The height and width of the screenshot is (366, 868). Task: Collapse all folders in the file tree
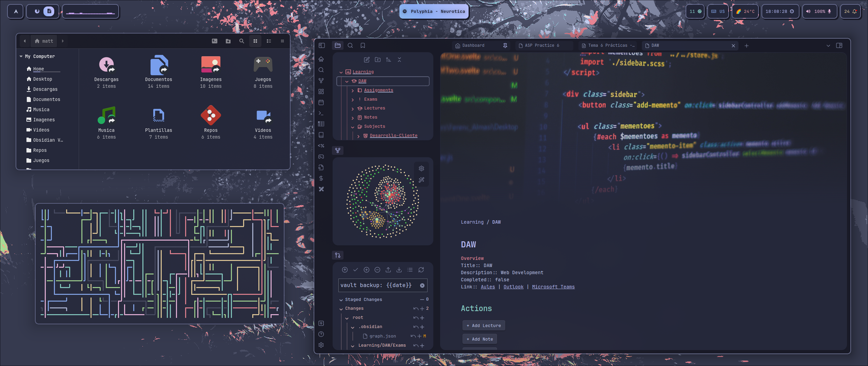(399, 60)
